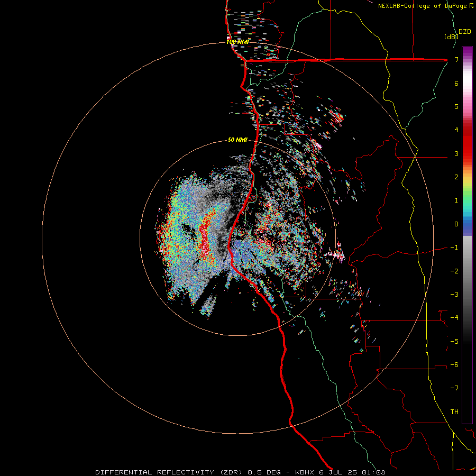
Task: Click the -7 value on the color scale
Action: tap(454, 388)
